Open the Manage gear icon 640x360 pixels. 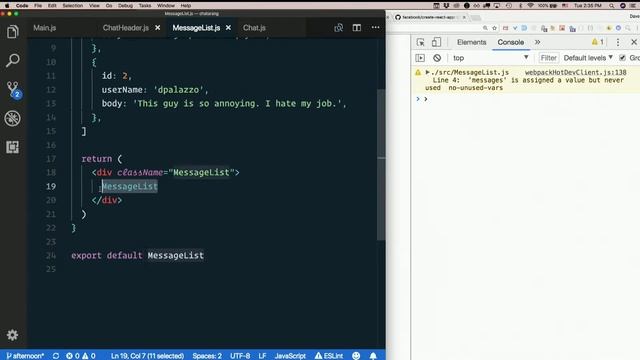point(13,335)
